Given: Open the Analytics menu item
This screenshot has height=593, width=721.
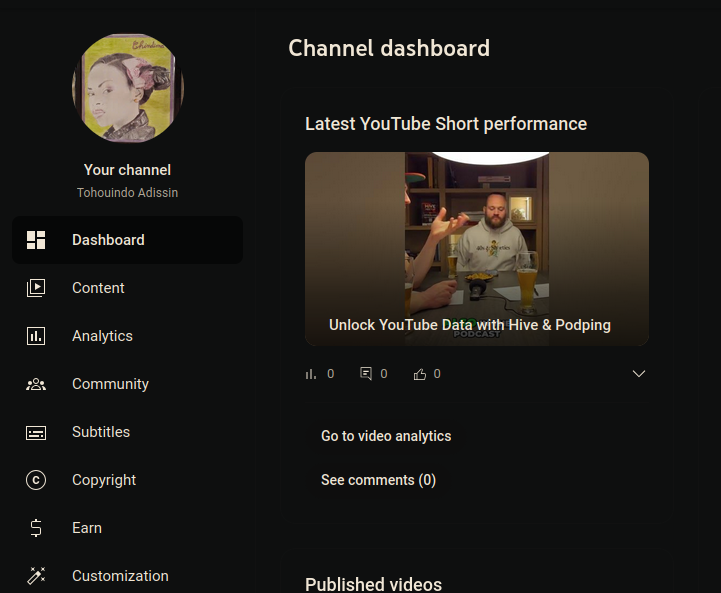Looking at the screenshot, I should [x=127, y=336].
